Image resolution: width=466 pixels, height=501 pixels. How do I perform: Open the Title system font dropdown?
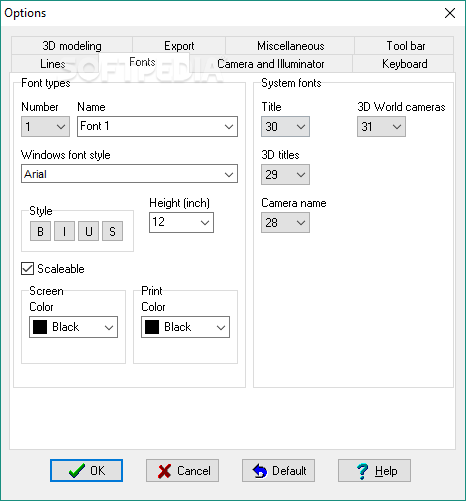285,126
